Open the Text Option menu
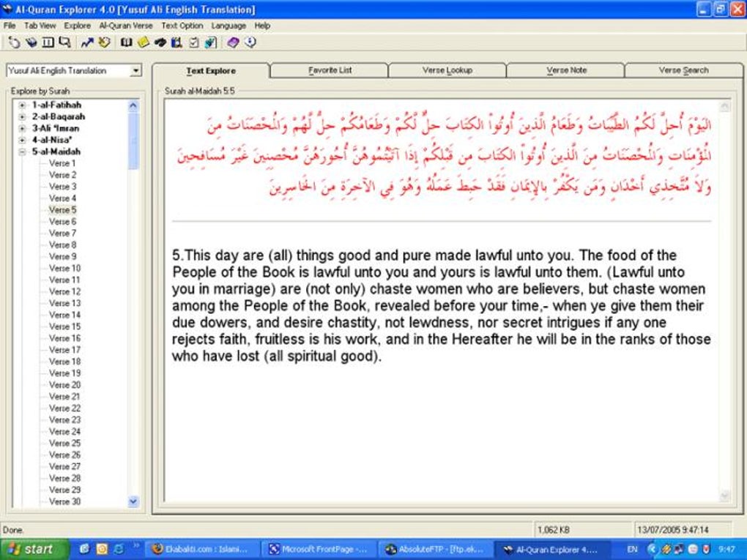Viewport: 747px width, 560px height. [182, 26]
